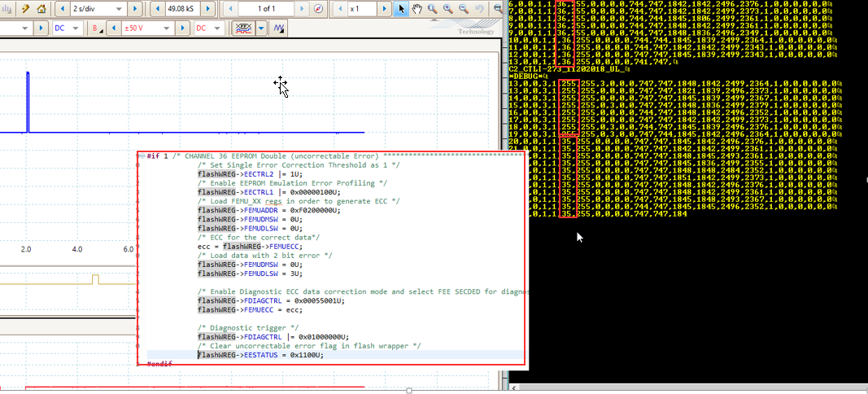Increase channel B range right of ±50 V
This screenshot has height=394, width=868.
[183, 28]
